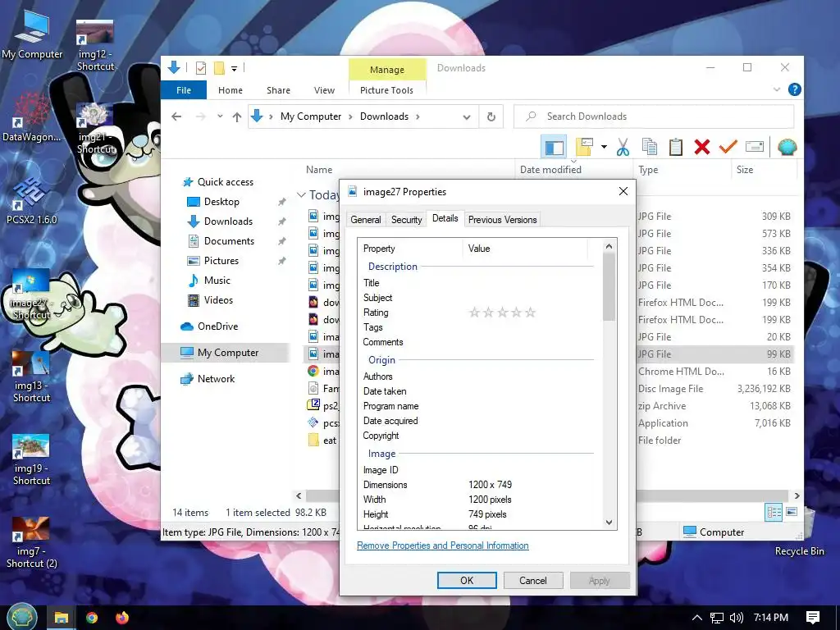840x630 pixels.
Task: Click the rename toolbar icon
Action: (755, 147)
